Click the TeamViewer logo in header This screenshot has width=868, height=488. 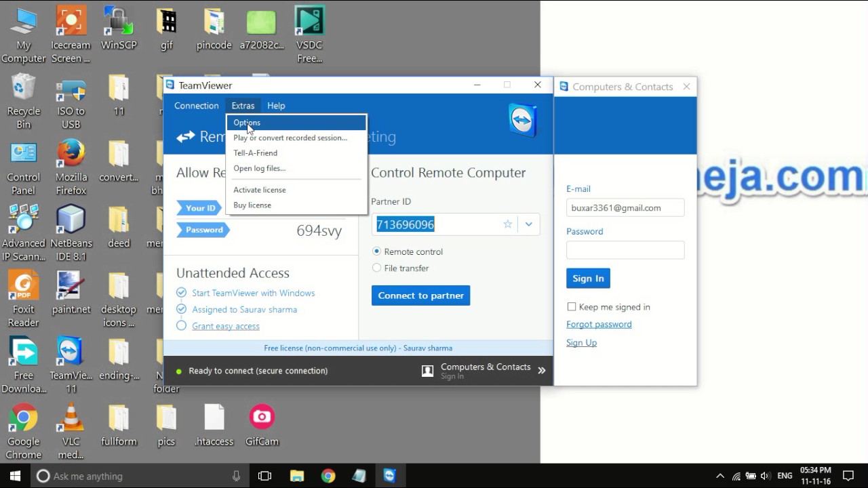523,121
